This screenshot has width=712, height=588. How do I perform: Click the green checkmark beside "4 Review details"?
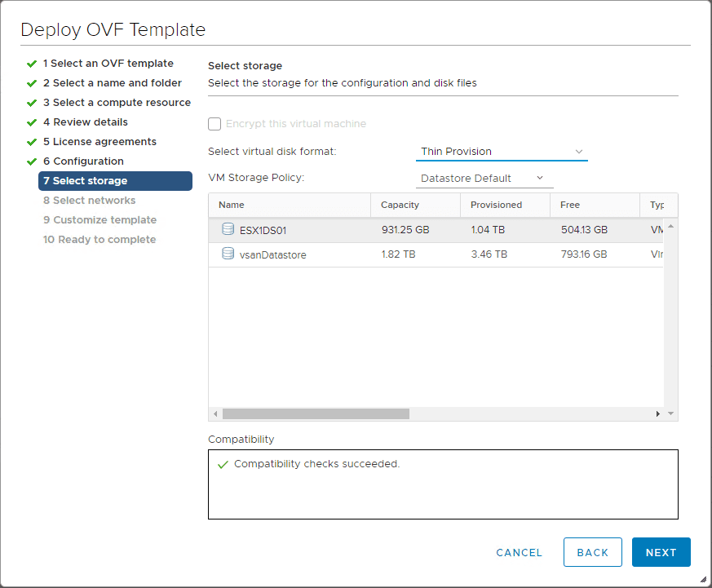click(33, 122)
